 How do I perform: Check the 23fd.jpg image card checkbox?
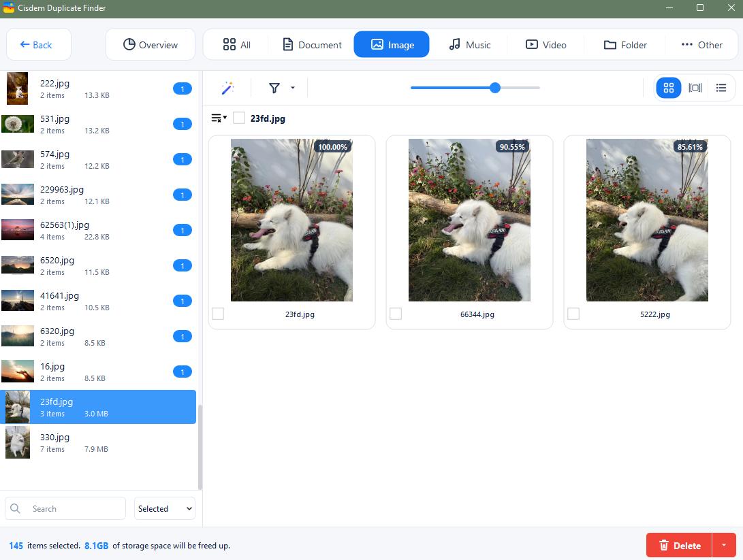[x=218, y=314]
